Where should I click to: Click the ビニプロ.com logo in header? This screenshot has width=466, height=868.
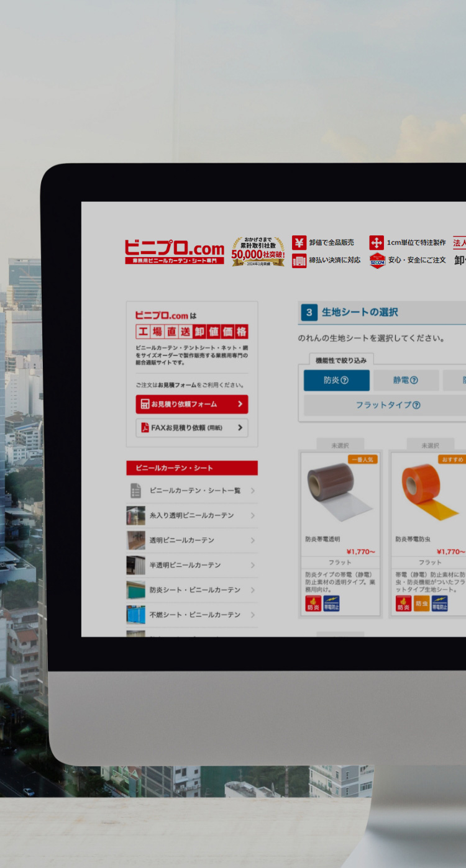[175, 251]
